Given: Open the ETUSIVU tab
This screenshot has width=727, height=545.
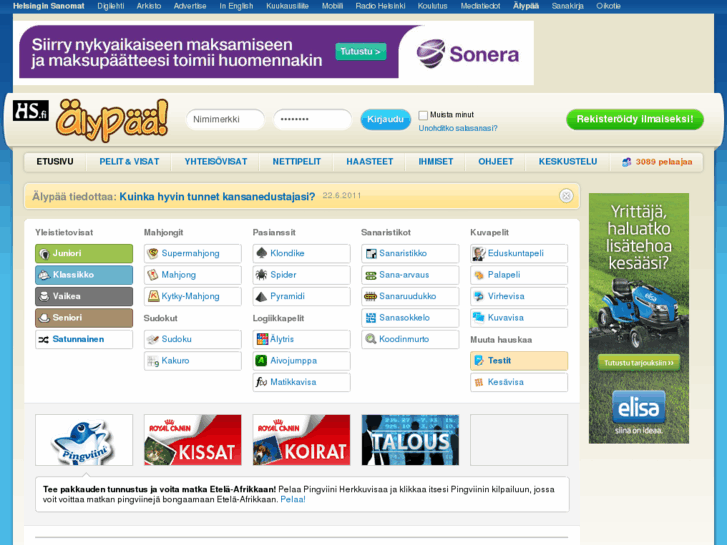Looking at the screenshot, I should point(55,162).
